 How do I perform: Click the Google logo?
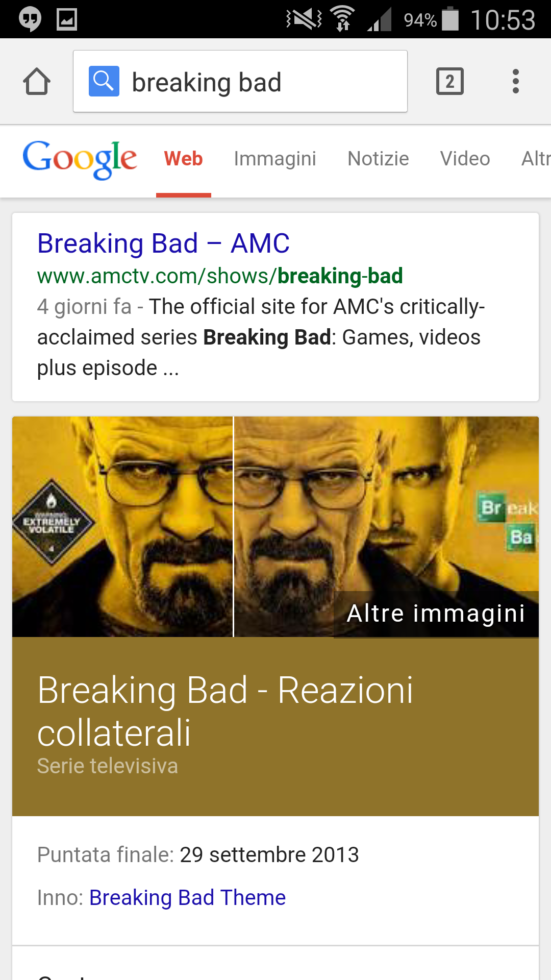(80, 159)
